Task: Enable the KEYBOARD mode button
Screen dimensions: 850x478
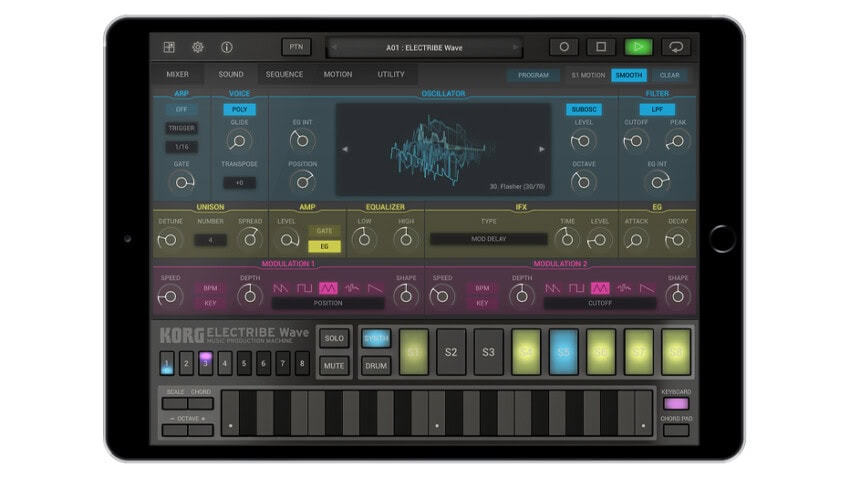Action: click(x=675, y=404)
